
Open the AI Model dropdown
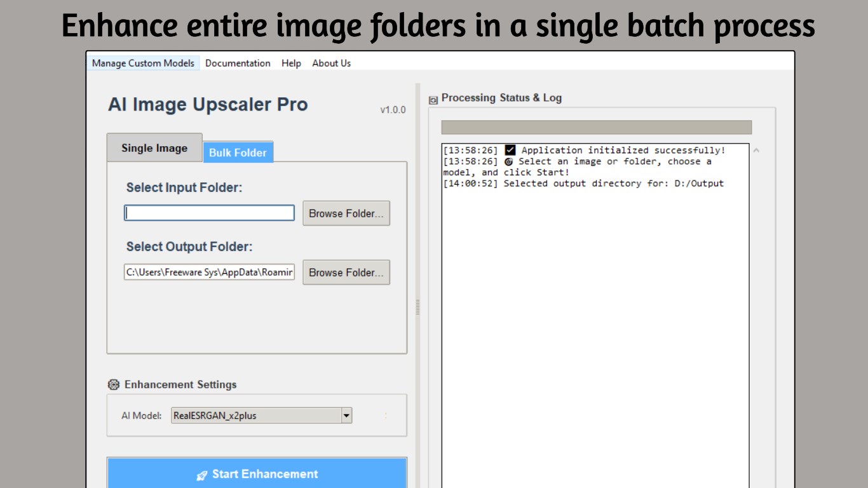pos(347,415)
